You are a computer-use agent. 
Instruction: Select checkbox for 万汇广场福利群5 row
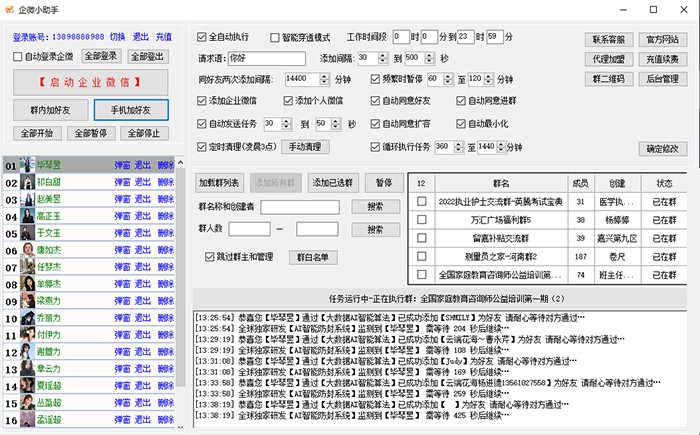coord(421,220)
